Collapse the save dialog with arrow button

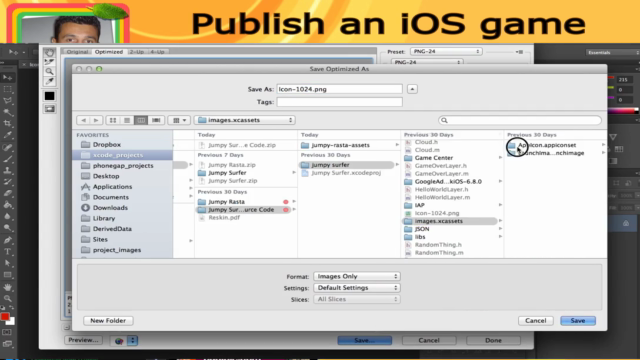point(412,89)
